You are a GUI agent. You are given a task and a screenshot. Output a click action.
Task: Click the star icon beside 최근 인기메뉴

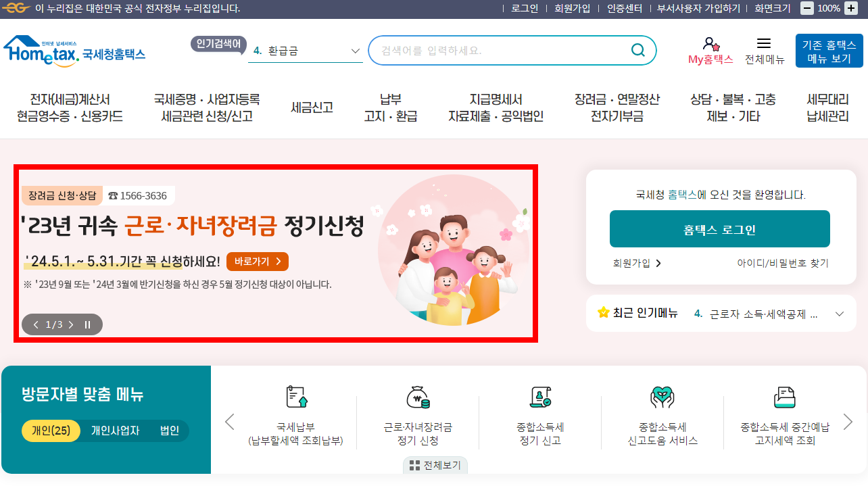pyautogui.click(x=604, y=312)
